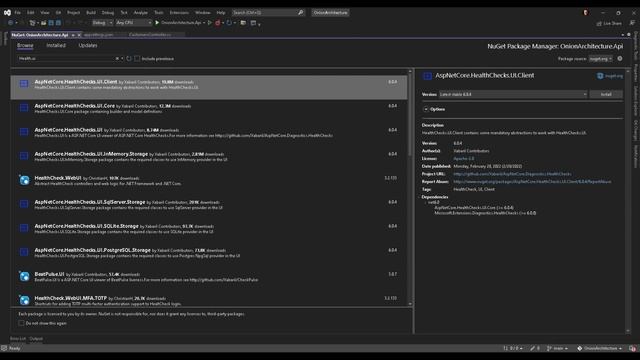
Task: Open NuGet settings gear icon
Action: point(620,59)
